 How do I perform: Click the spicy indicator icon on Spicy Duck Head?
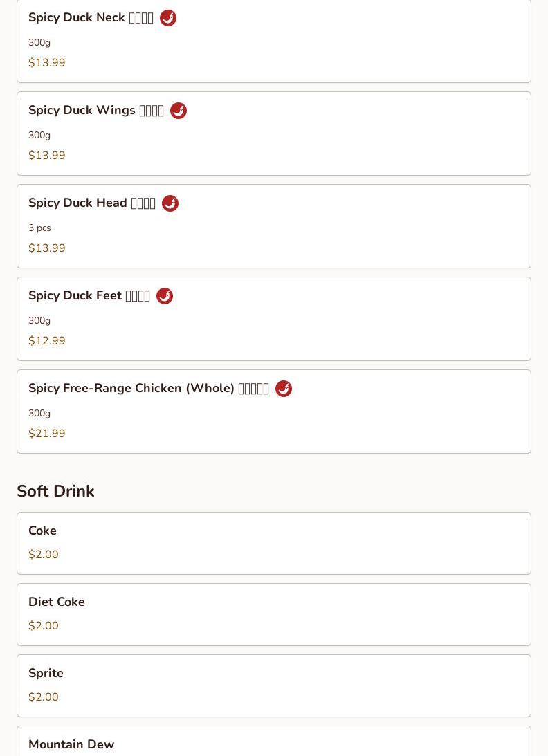click(170, 203)
